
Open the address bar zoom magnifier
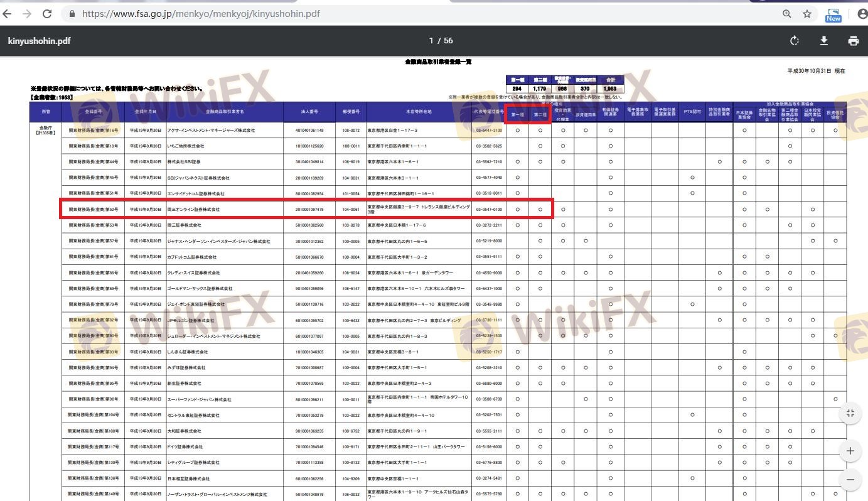tap(787, 14)
